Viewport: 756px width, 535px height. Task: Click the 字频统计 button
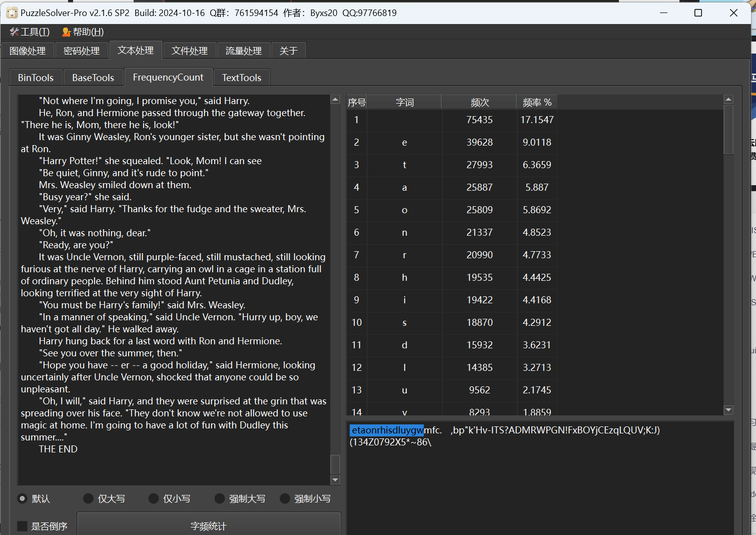coord(209,525)
